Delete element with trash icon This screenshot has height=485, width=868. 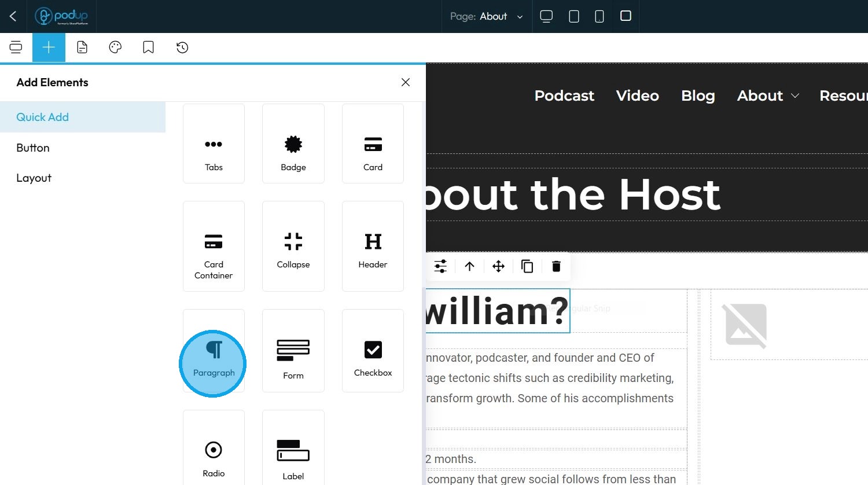tap(556, 266)
